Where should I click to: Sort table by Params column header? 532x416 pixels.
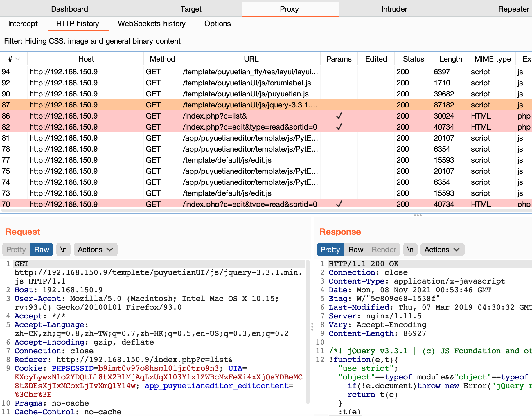tap(339, 59)
